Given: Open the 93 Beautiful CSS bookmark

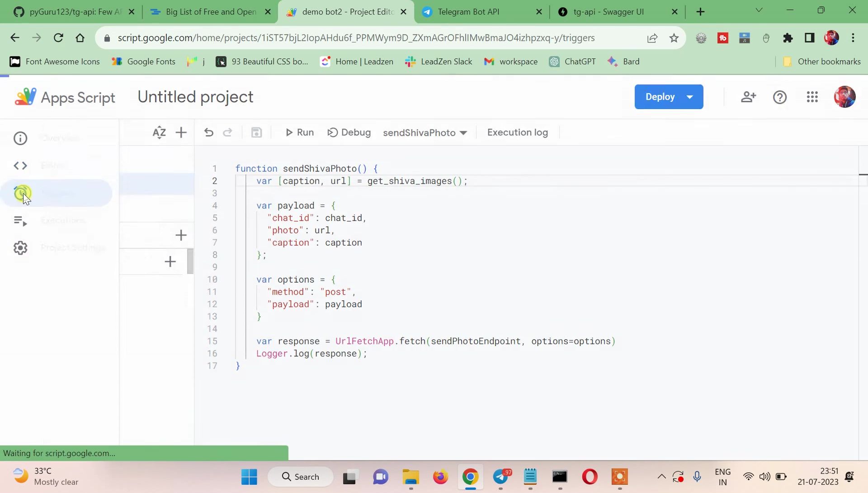Looking at the screenshot, I should point(262,62).
